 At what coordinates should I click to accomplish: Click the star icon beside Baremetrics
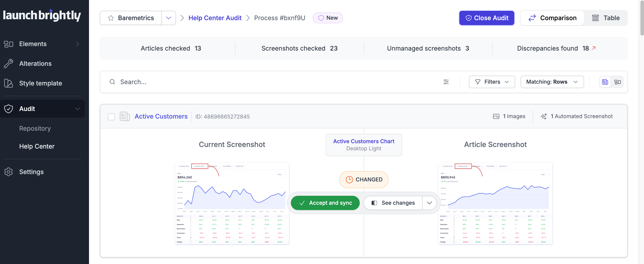coord(111,18)
